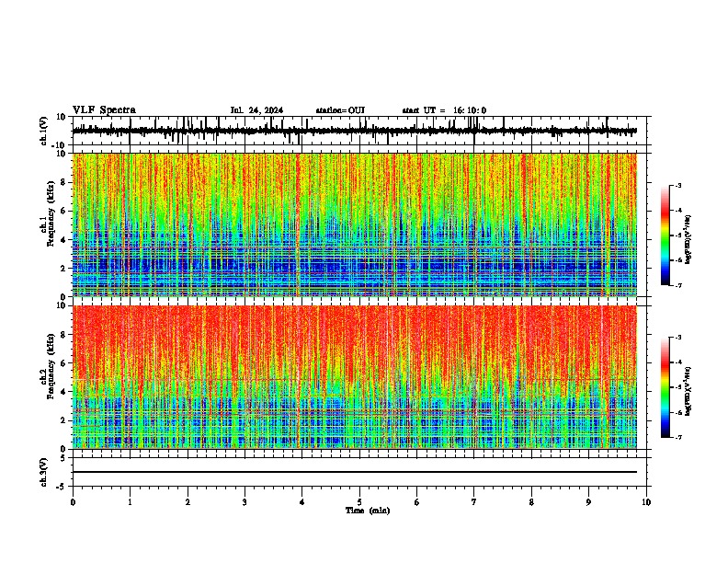Click time axis tick label "5"
The height and width of the screenshot is (563, 728).
[x=359, y=502]
